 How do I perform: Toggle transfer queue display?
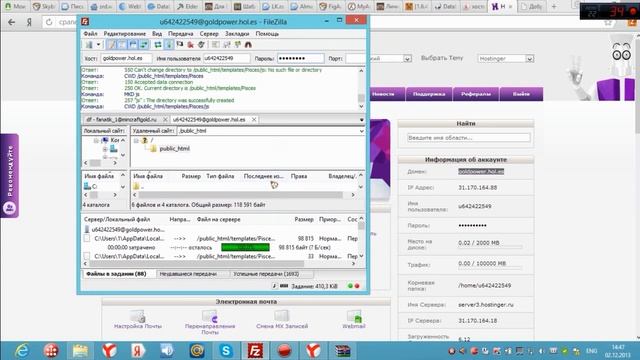coord(144,44)
